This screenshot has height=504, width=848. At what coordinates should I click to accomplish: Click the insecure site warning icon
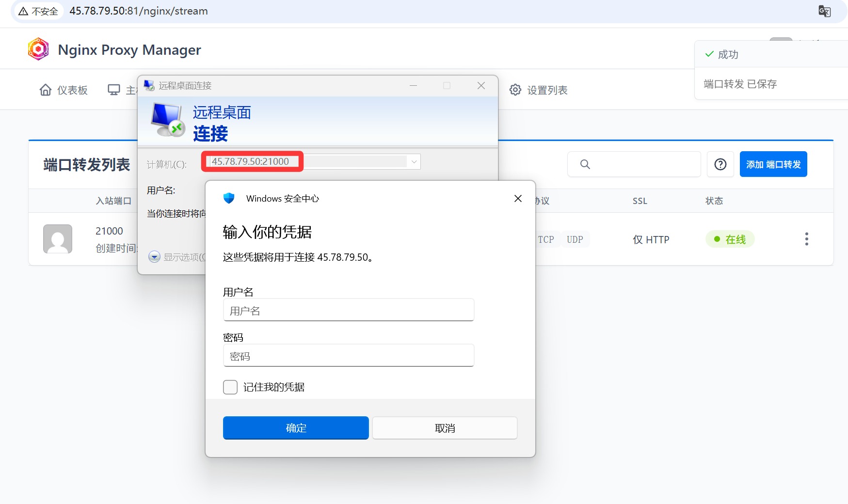tap(23, 11)
